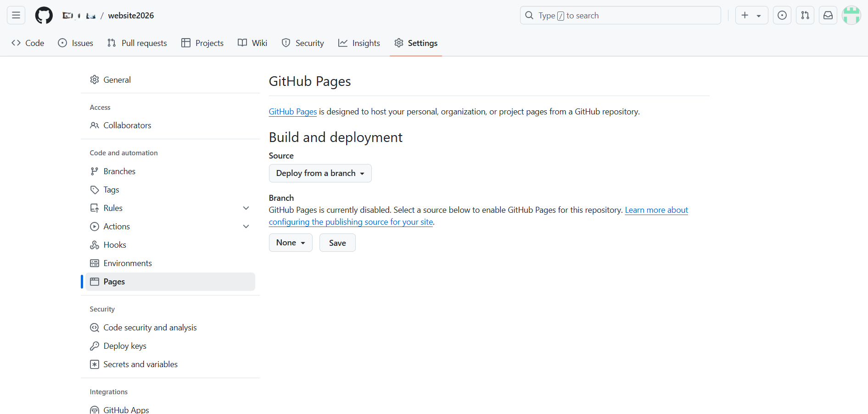Click the GitHub octocat logo
The height and width of the screenshot is (414, 868).
[x=44, y=15]
